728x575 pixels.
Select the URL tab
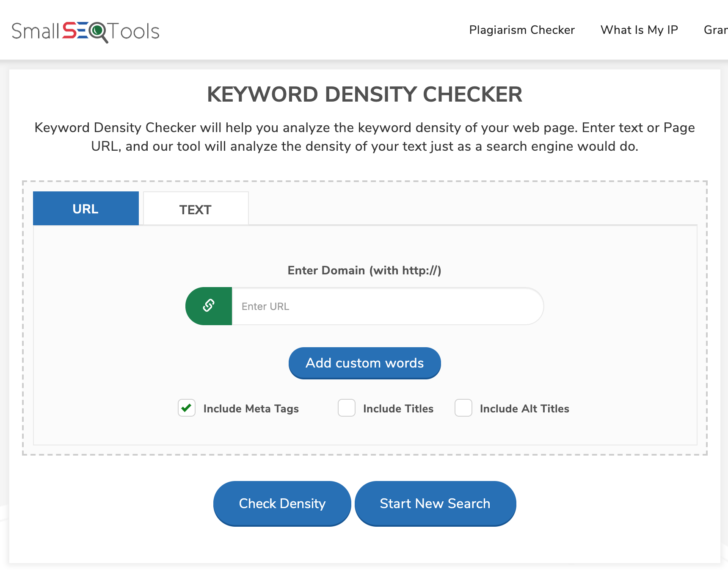coord(86,209)
